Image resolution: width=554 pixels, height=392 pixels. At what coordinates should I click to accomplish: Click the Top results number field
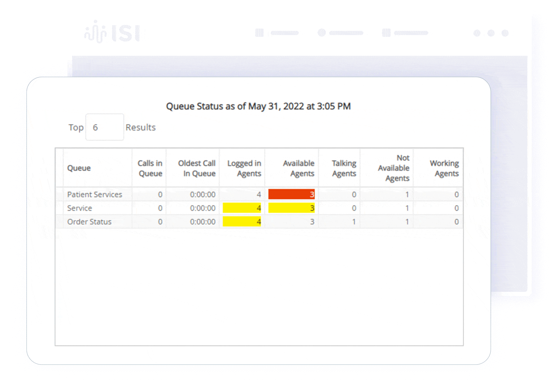click(104, 127)
